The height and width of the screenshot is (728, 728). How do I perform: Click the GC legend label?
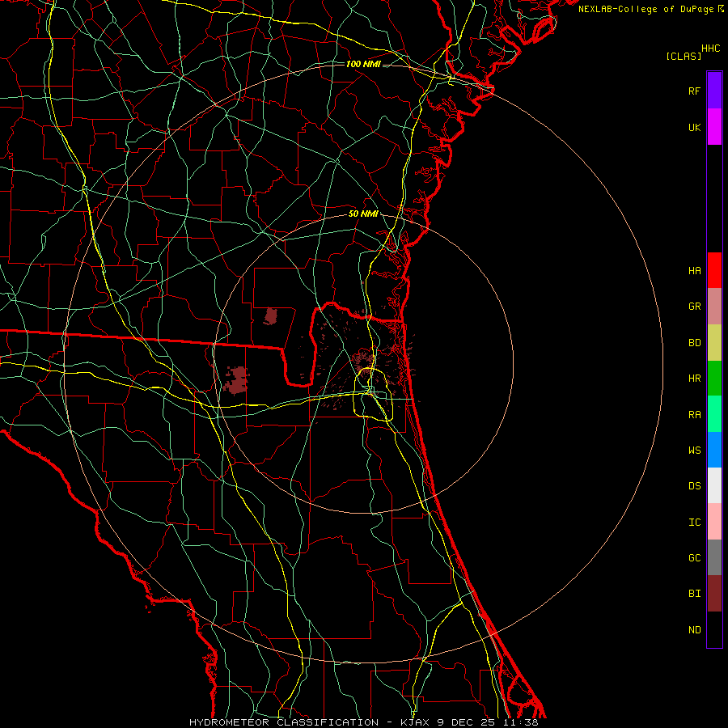(x=694, y=558)
